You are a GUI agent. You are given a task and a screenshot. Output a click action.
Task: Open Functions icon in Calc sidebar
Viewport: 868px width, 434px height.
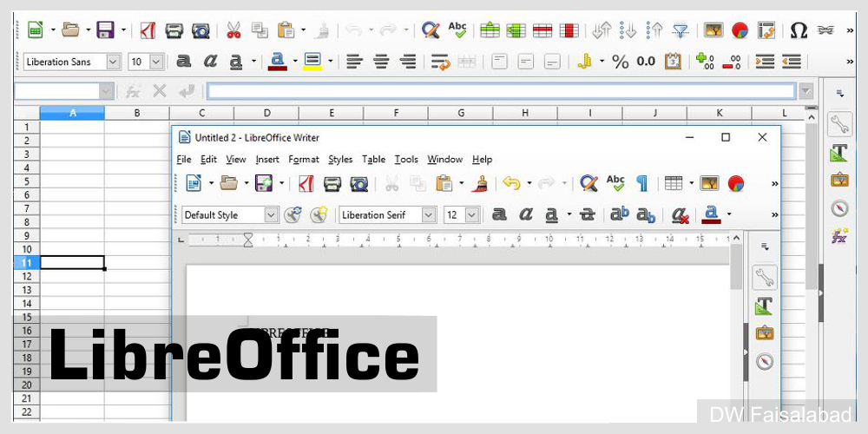point(839,235)
